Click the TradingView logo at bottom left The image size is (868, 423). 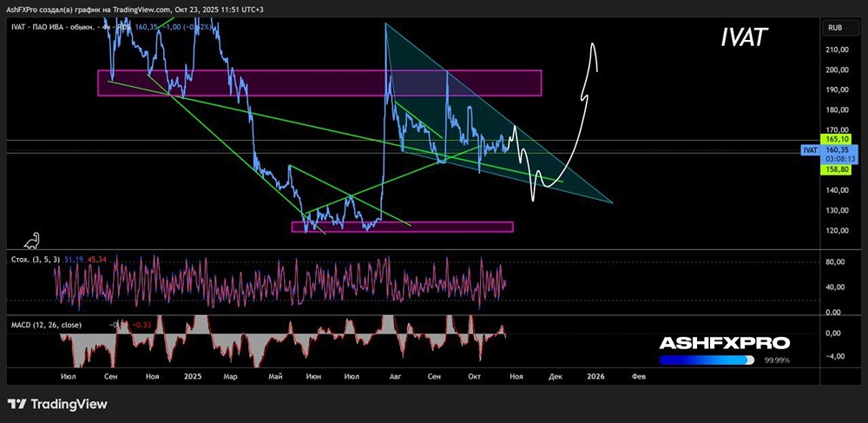point(57,404)
